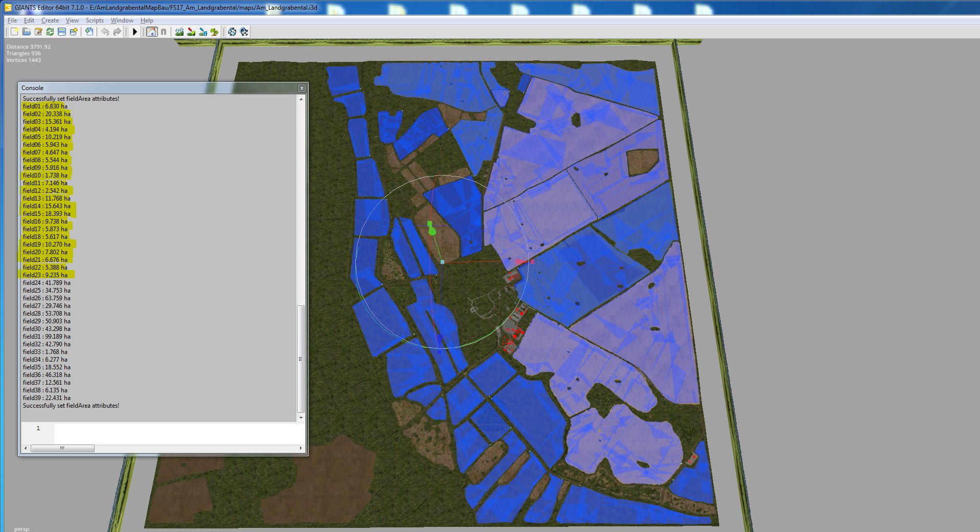Select the Terrain Paint brush icon
The width and height of the screenshot is (980, 532).
click(191, 32)
